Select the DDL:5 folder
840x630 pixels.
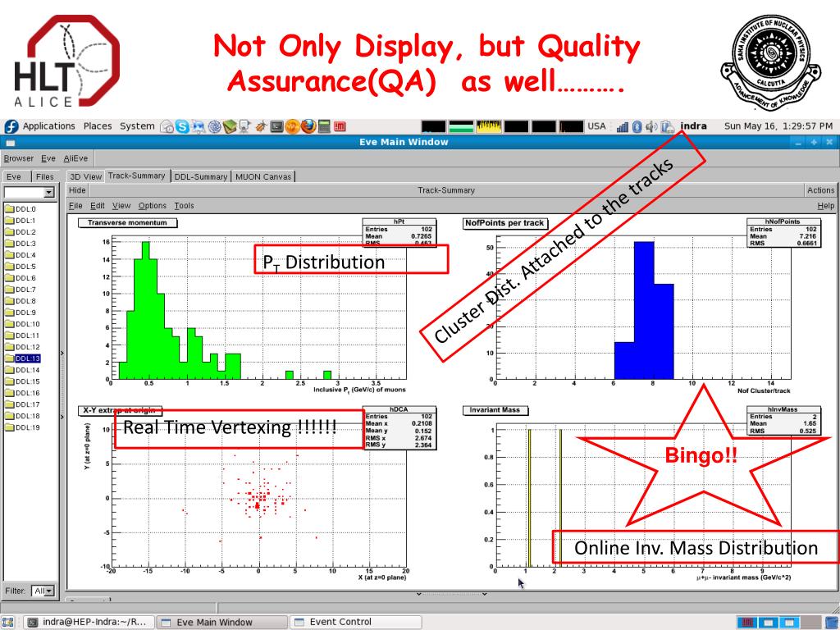click(x=21, y=267)
